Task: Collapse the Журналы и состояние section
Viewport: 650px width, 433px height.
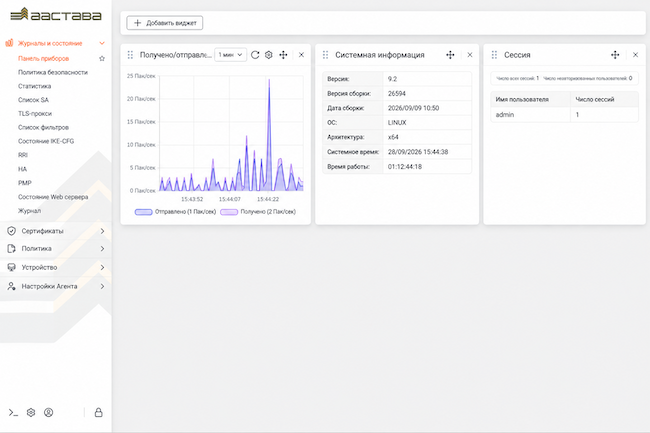Action: (x=102, y=43)
